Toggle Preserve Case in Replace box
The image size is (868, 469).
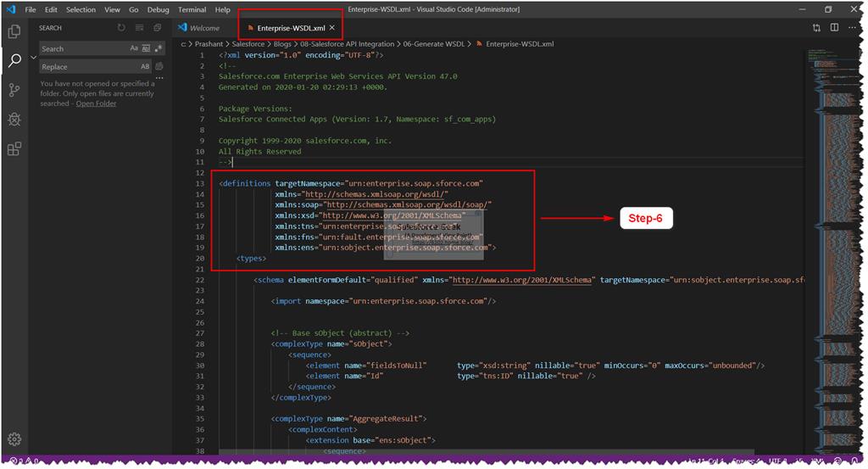point(145,66)
